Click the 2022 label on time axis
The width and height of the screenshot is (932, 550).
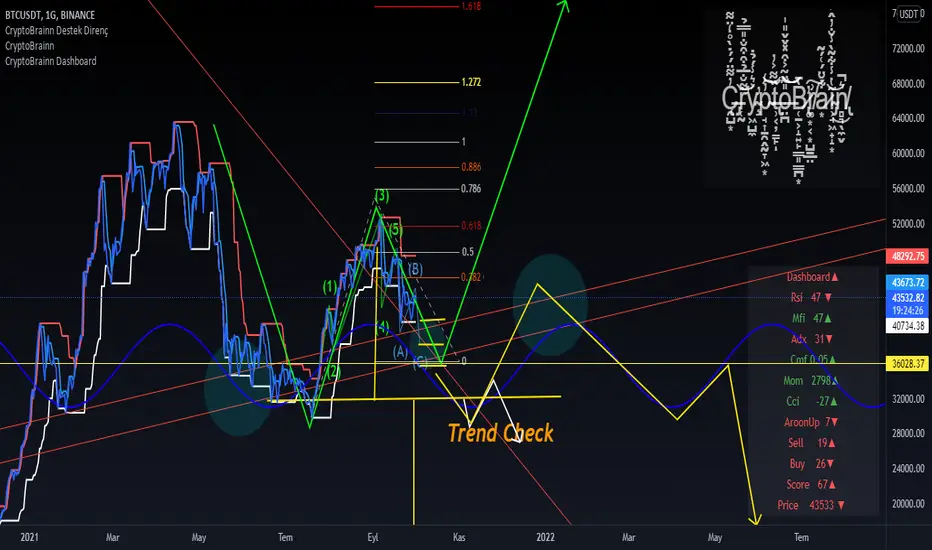545,537
